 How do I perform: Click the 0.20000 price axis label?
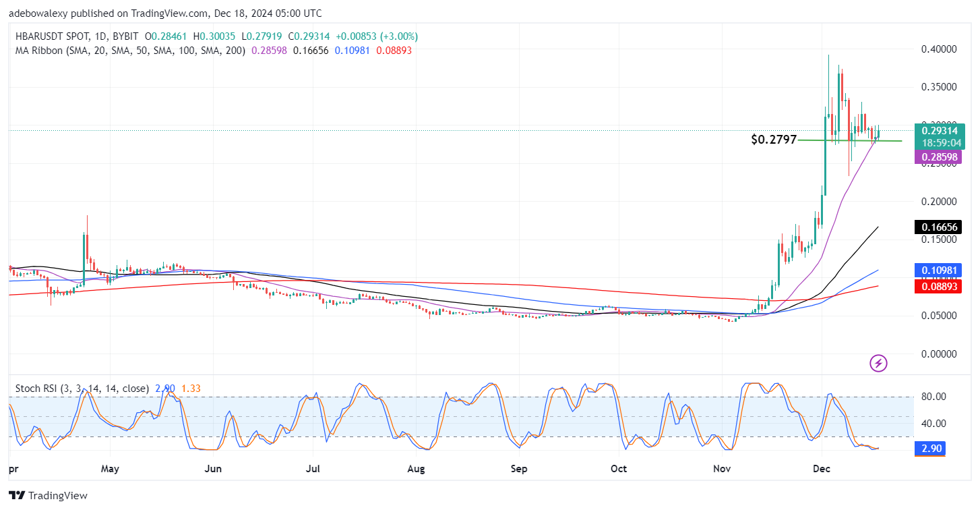point(938,201)
